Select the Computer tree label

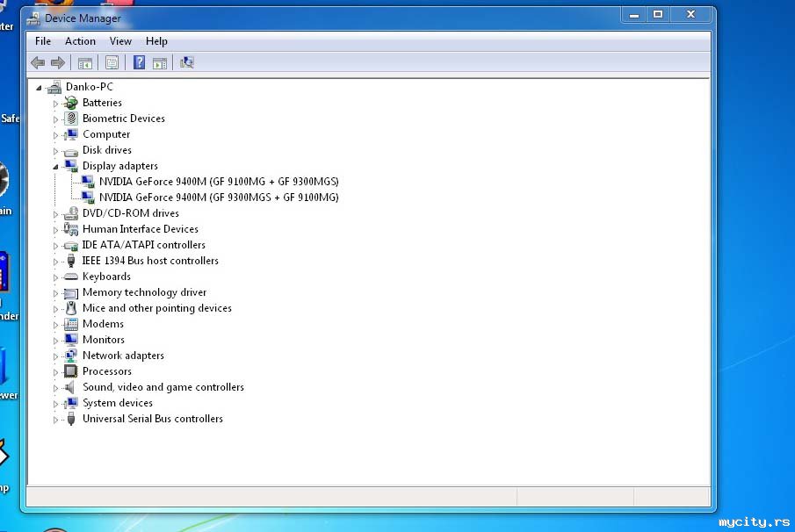pos(106,134)
